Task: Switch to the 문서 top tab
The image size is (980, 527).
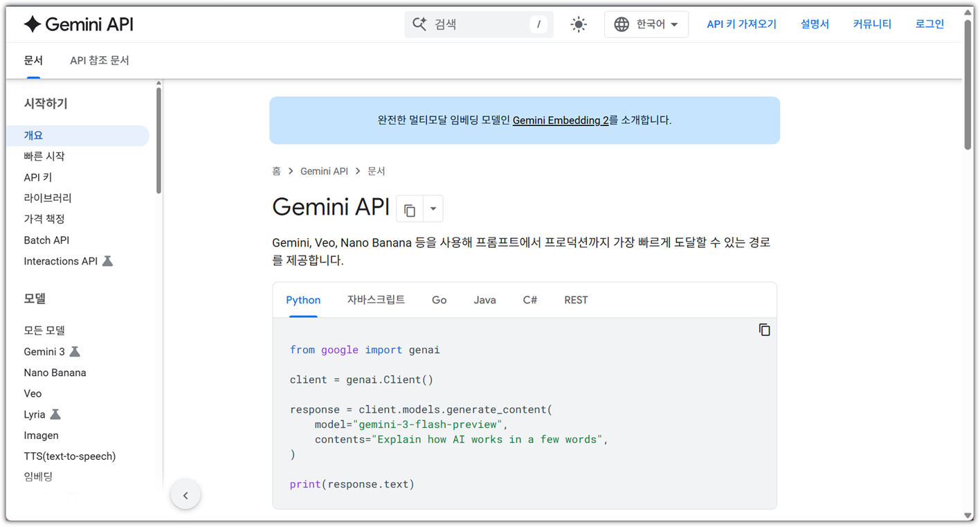Action: pos(33,60)
